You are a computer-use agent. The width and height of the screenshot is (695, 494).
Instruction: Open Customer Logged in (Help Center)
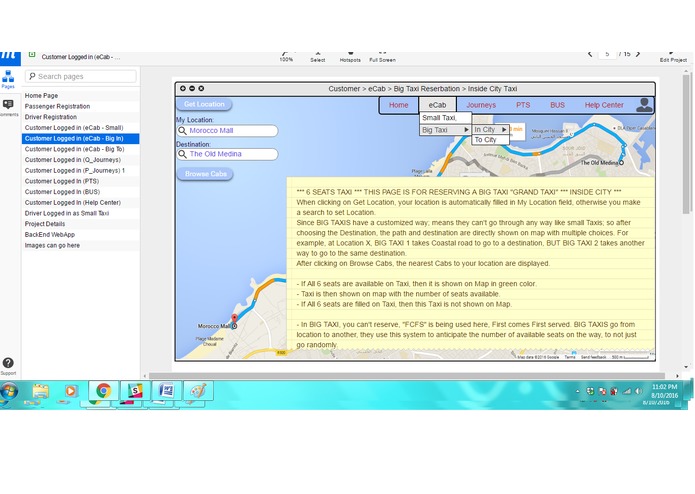point(81,202)
